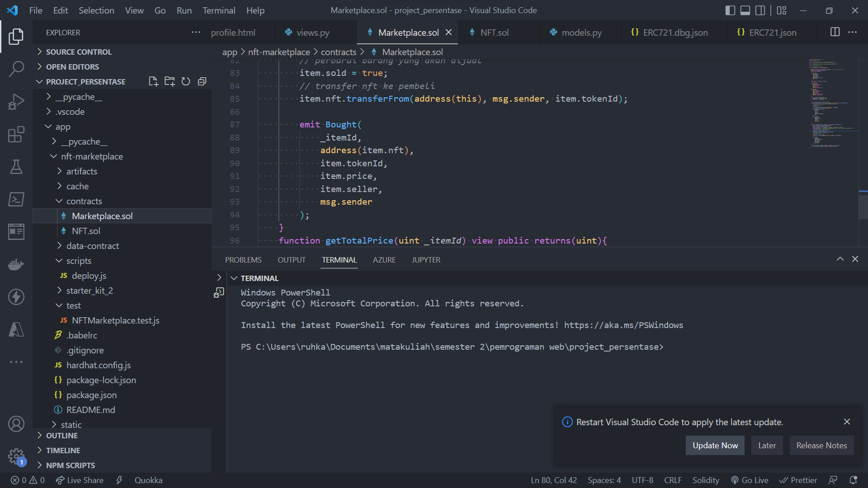Image resolution: width=868 pixels, height=488 pixels.
Task: Open Explorer views and more actions menu
Action: (196, 32)
